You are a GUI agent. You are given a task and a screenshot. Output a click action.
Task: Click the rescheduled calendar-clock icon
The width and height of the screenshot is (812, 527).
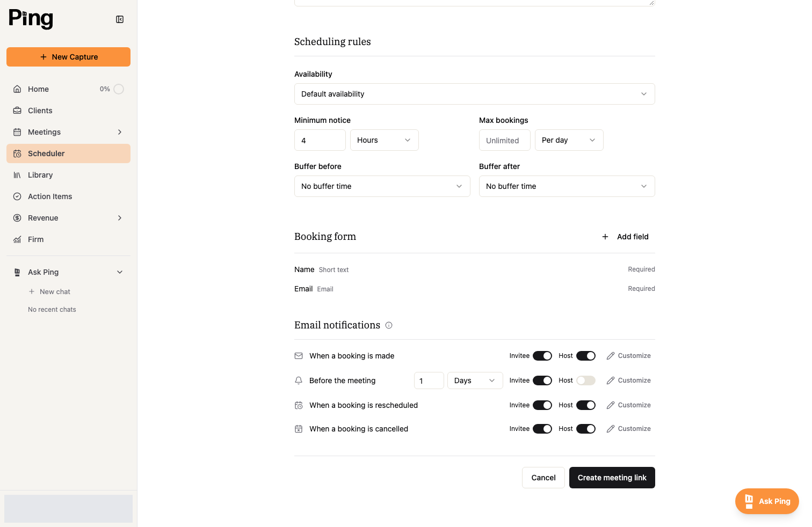click(299, 405)
